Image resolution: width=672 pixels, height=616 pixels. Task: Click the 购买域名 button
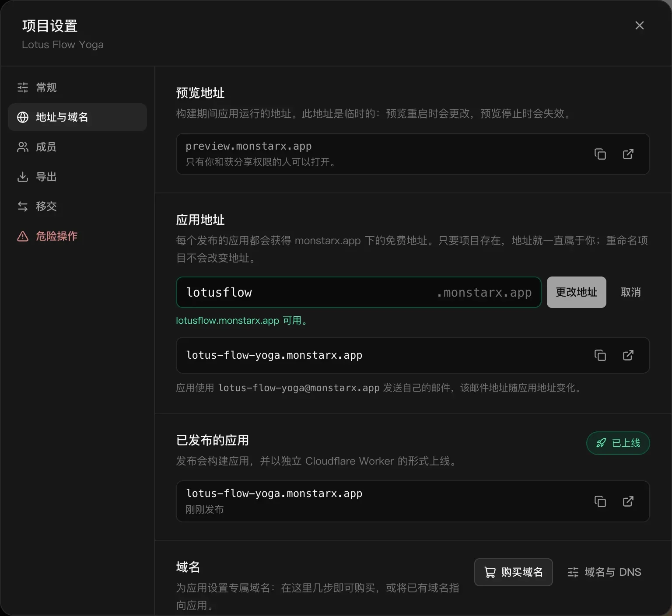point(514,572)
